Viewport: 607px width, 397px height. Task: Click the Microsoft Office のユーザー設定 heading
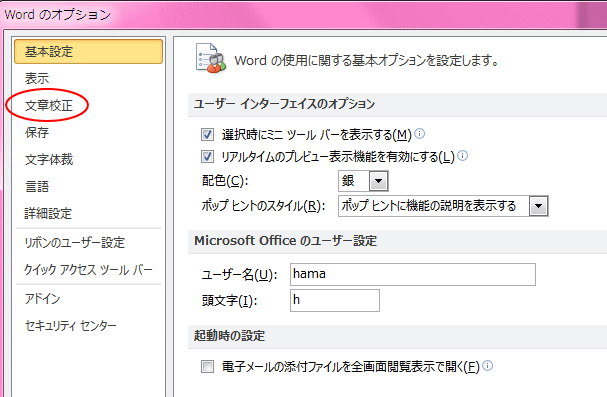click(285, 241)
